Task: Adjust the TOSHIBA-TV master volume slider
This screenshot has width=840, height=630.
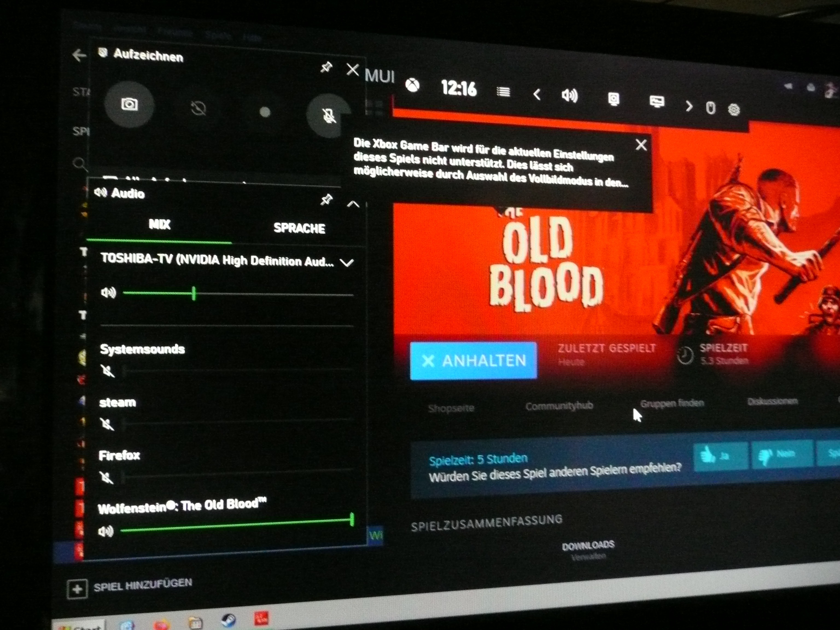Action: coord(238,294)
